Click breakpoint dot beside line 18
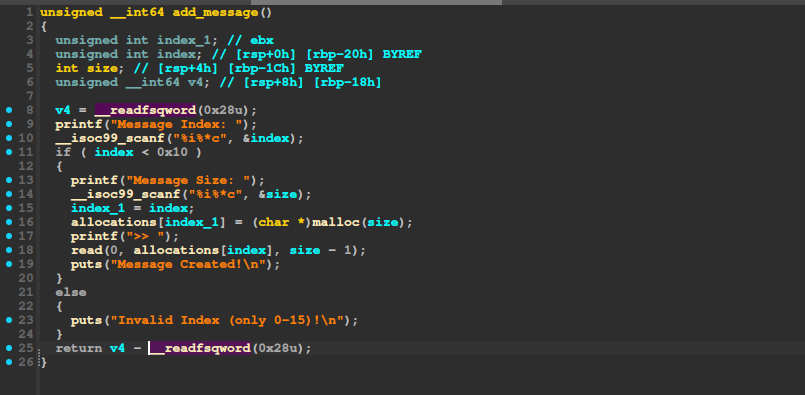Screen dimensions: 805x395 (9, 250)
